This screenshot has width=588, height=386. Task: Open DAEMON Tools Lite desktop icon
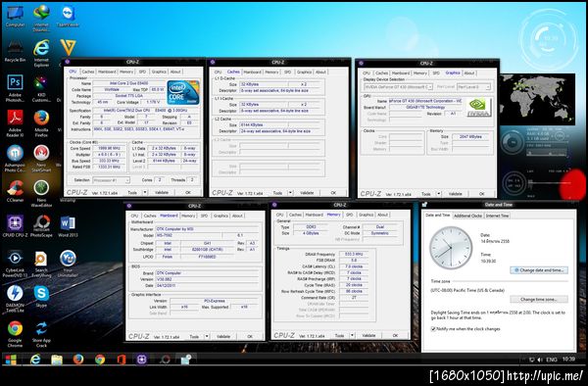pos(15,299)
